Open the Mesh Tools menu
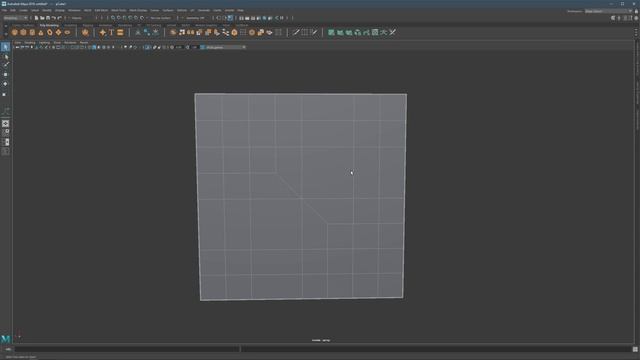 (119, 10)
